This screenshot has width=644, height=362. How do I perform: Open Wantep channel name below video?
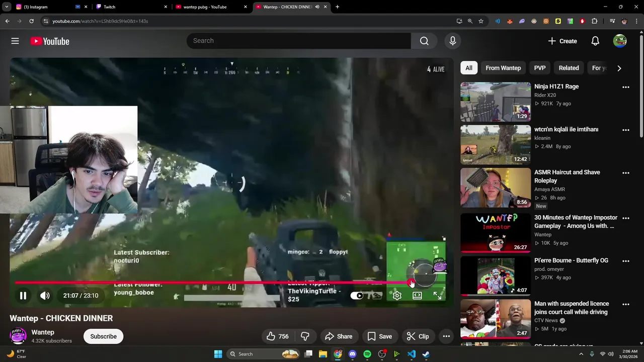[x=43, y=332]
